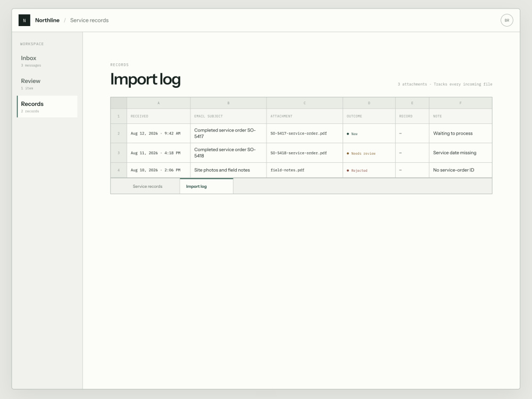Click the NOTE header cell
This screenshot has width=532, height=399.
coord(460,117)
